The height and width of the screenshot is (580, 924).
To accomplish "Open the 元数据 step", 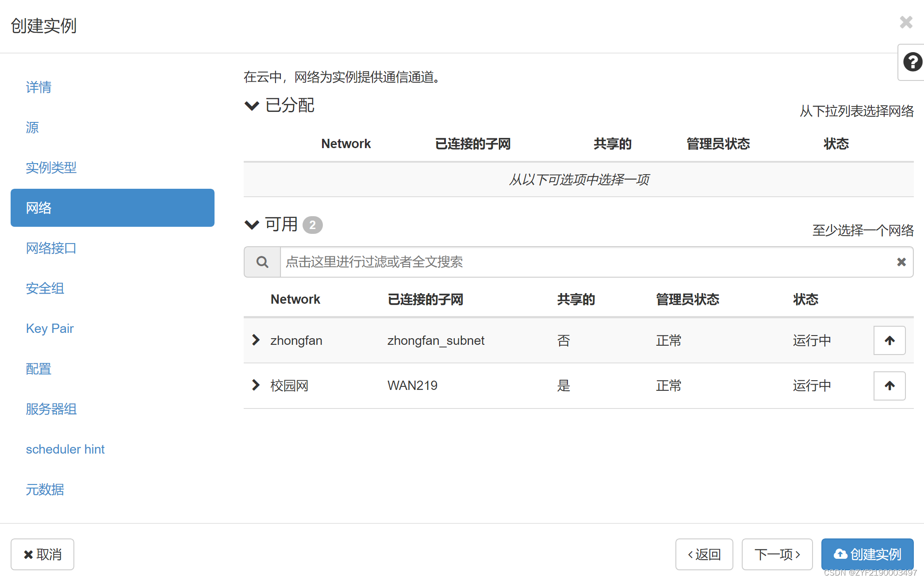I will click(x=45, y=489).
